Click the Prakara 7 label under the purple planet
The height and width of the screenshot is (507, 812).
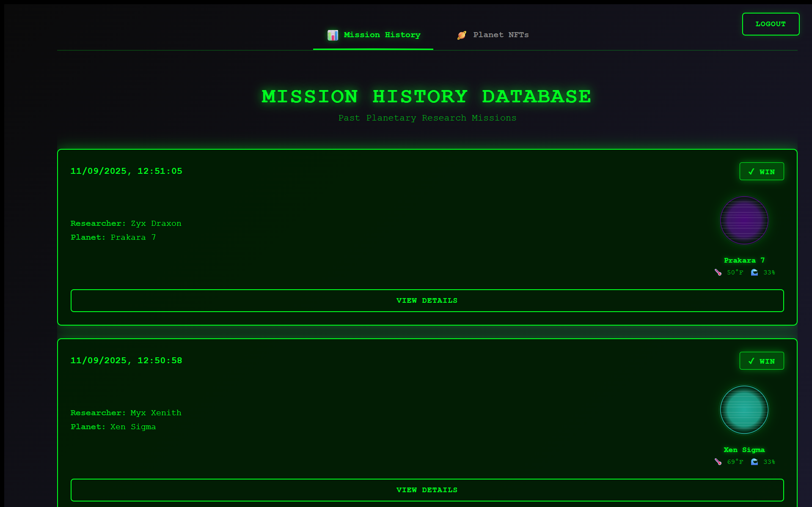(x=744, y=260)
